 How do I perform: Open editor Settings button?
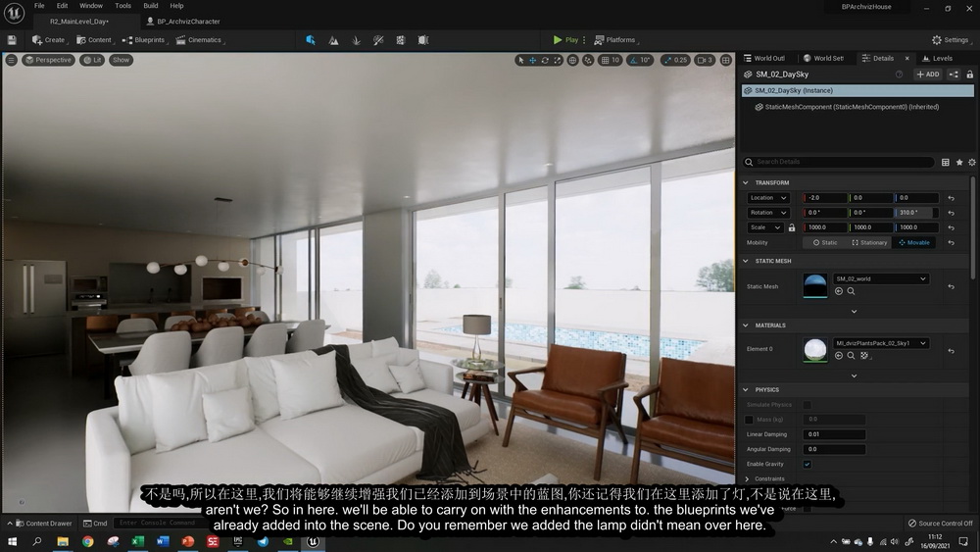point(950,40)
